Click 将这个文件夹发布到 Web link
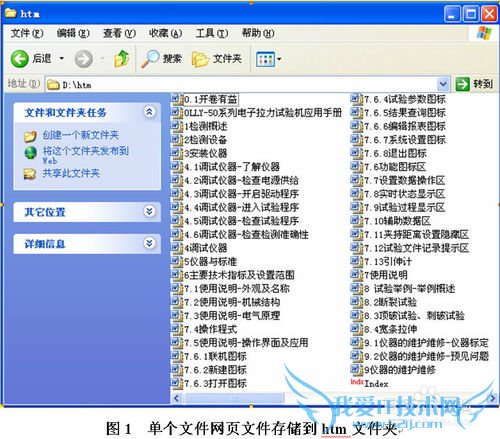Image resolution: width=500 pixels, height=439 pixels. (85, 155)
